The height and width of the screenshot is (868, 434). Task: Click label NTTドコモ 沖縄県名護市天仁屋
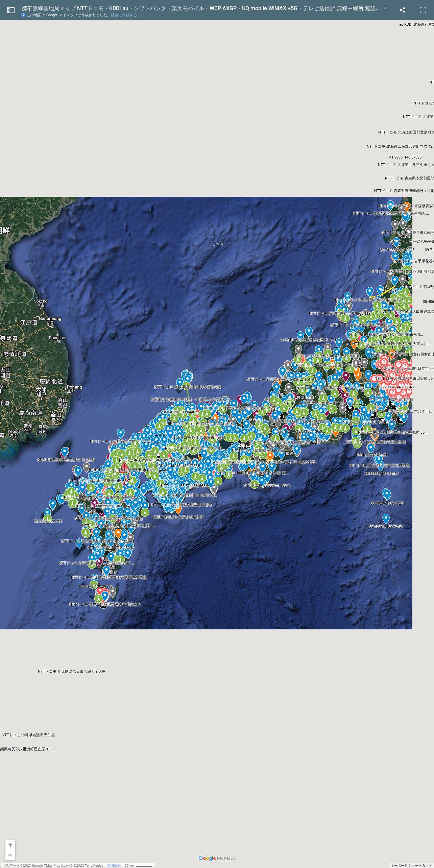[28, 735]
